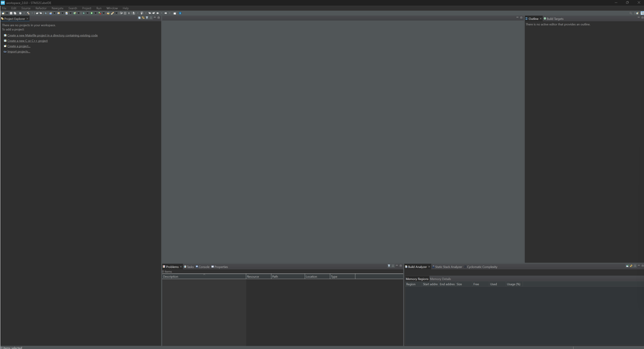Minimize the Outline view panel
Viewport: 644px width, 349px height.
[x=639, y=17]
